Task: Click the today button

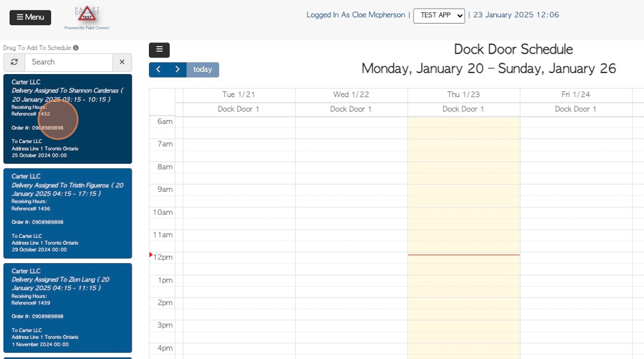Action: point(202,70)
